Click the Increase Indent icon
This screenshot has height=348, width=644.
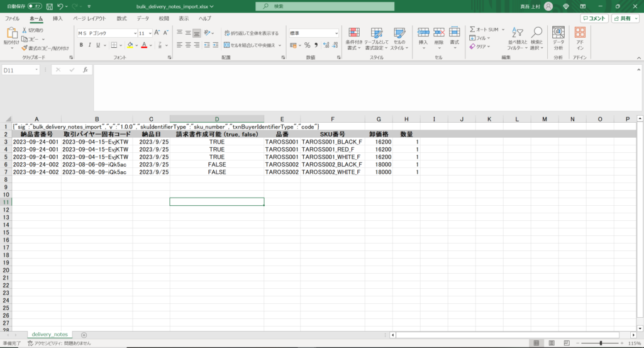click(215, 45)
